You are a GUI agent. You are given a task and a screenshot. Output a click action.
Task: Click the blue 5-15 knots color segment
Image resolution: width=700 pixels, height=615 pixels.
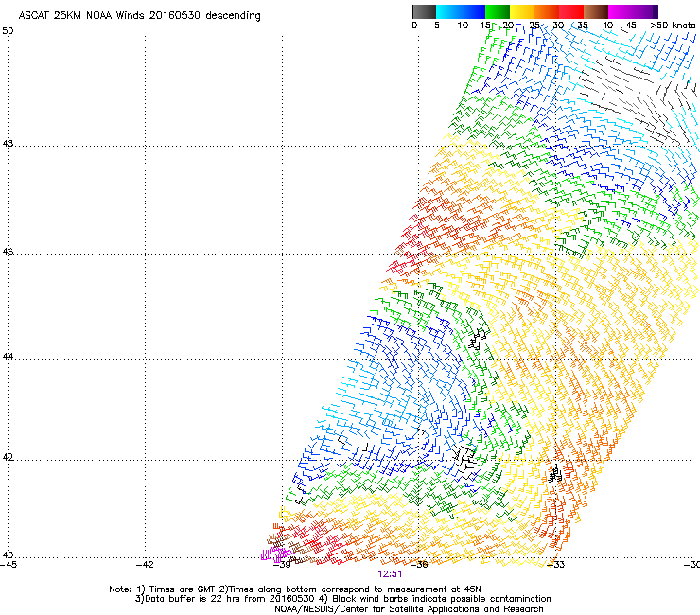click(x=461, y=11)
